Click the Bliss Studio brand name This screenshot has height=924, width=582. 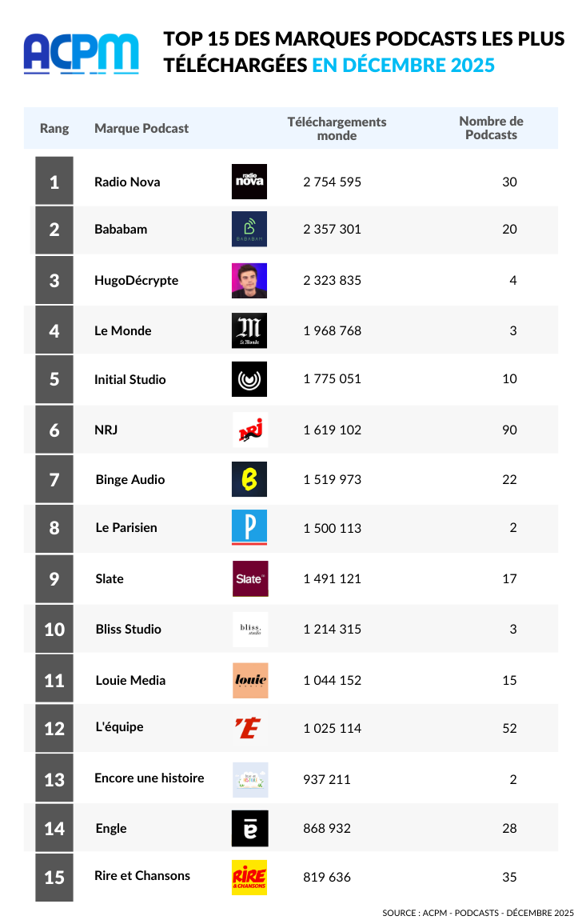click(128, 629)
